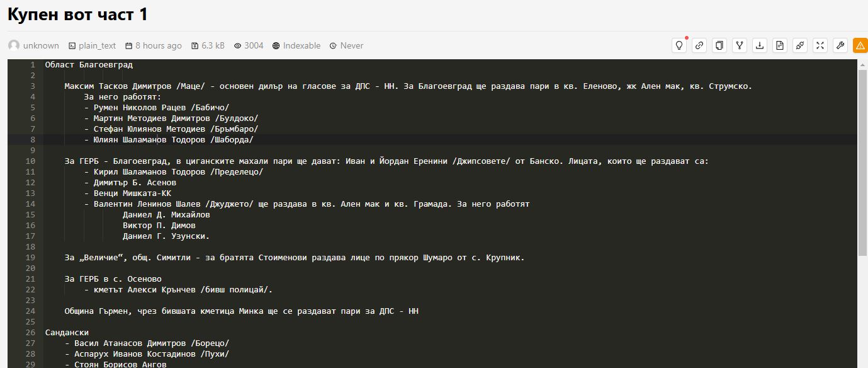The image size is (868, 368).
Task: Click the 'Never' expiration label
Action: (352, 45)
